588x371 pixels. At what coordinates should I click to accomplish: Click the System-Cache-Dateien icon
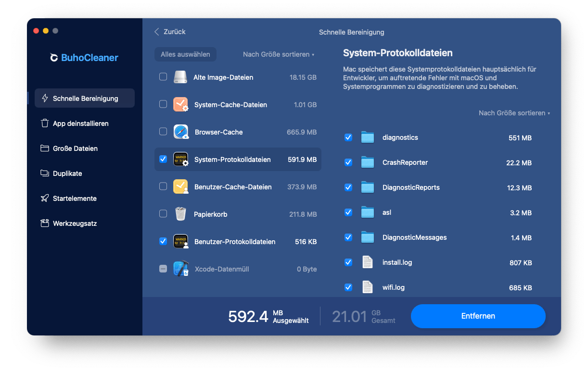(x=180, y=104)
